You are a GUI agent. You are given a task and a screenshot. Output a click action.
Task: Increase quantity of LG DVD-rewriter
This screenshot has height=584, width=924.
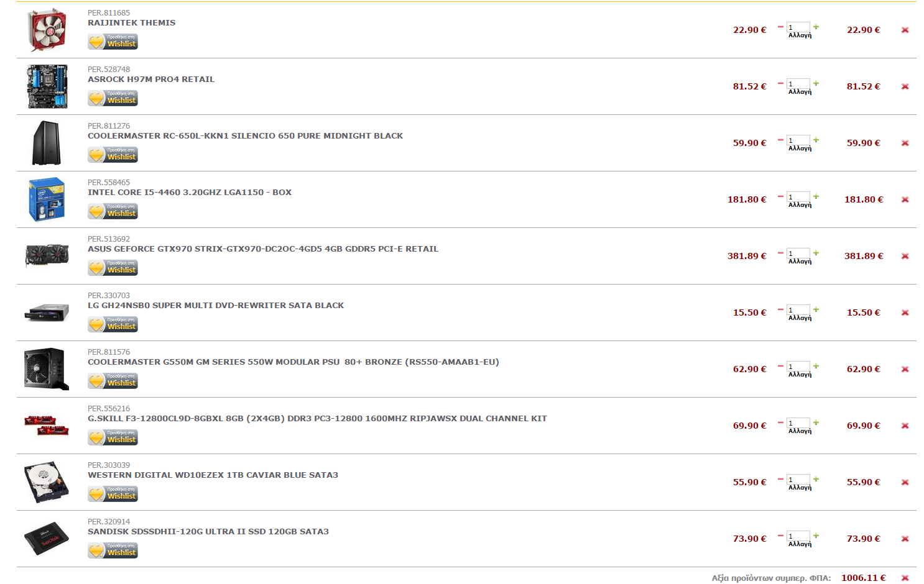click(816, 309)
